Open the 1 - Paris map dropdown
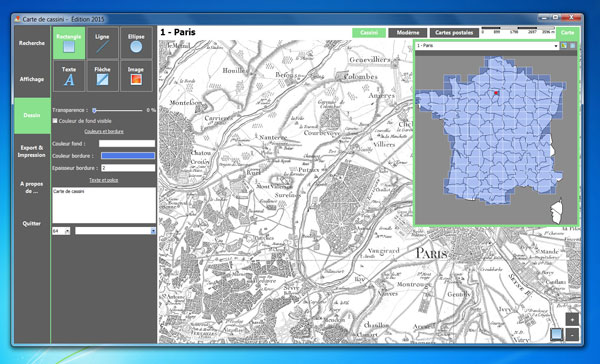 coord(487,46)
